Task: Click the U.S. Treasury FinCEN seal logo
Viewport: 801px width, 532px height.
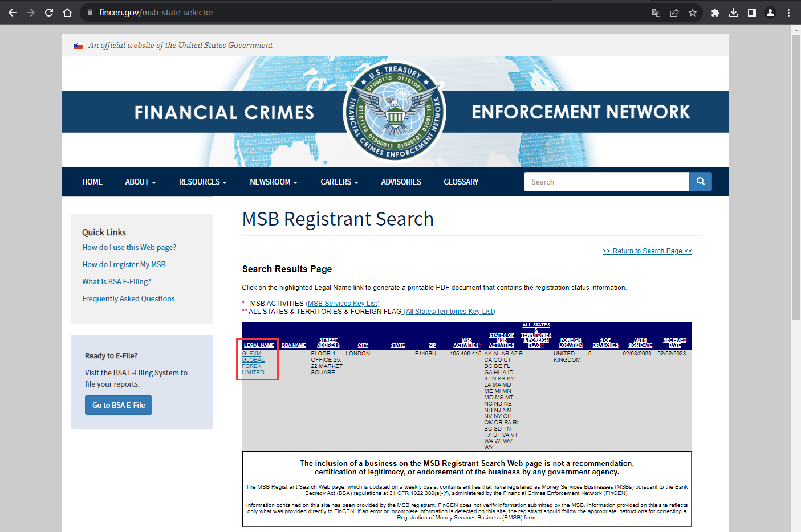Action: pyautogui.click(x=395, y=112)
